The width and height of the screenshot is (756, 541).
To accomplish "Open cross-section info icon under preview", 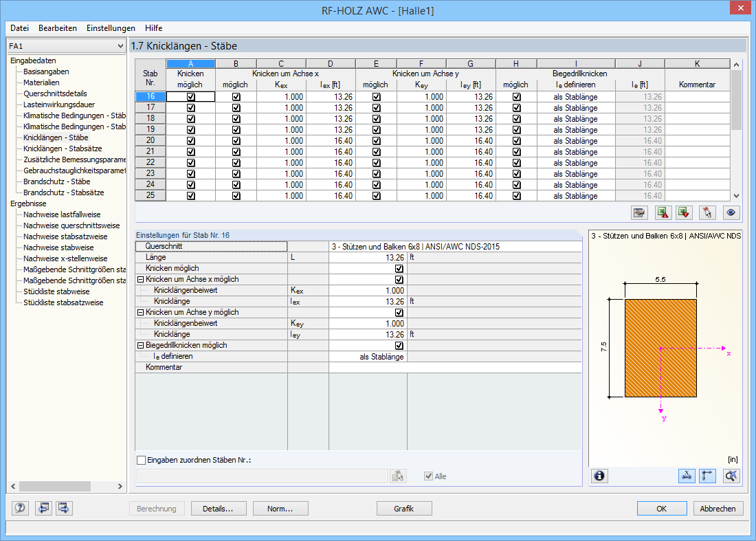I will pos(599,476).
